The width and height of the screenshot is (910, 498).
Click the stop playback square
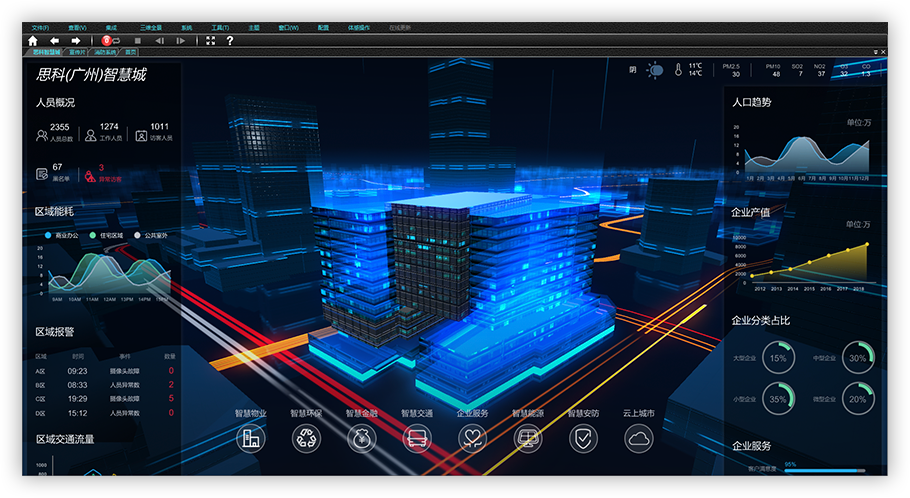138,41
